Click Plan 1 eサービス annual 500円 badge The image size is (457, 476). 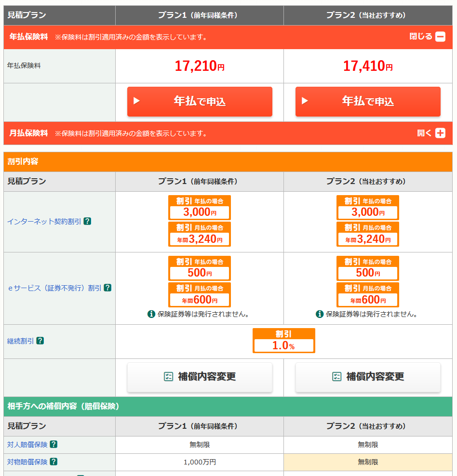pos(200,268)
